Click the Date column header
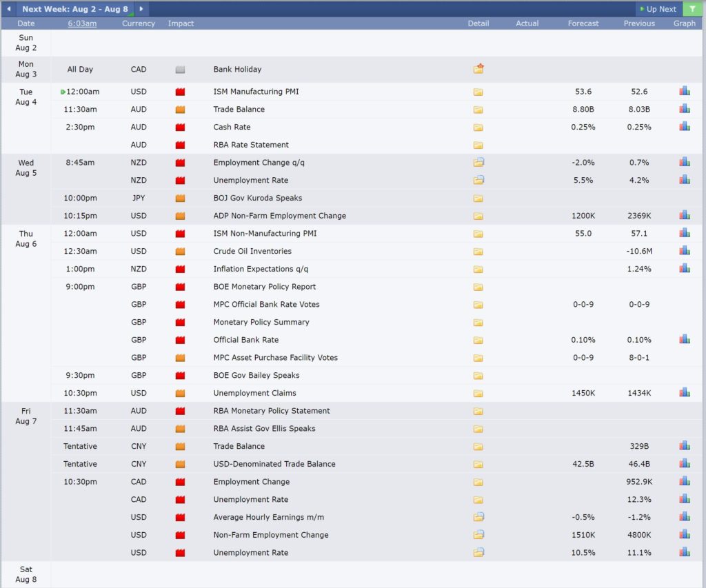This screenshot has width=706, height=588. point(26,23)
